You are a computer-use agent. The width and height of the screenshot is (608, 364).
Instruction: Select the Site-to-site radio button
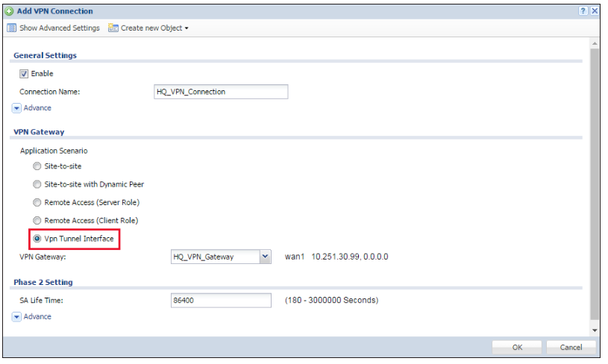click(37, 166)
